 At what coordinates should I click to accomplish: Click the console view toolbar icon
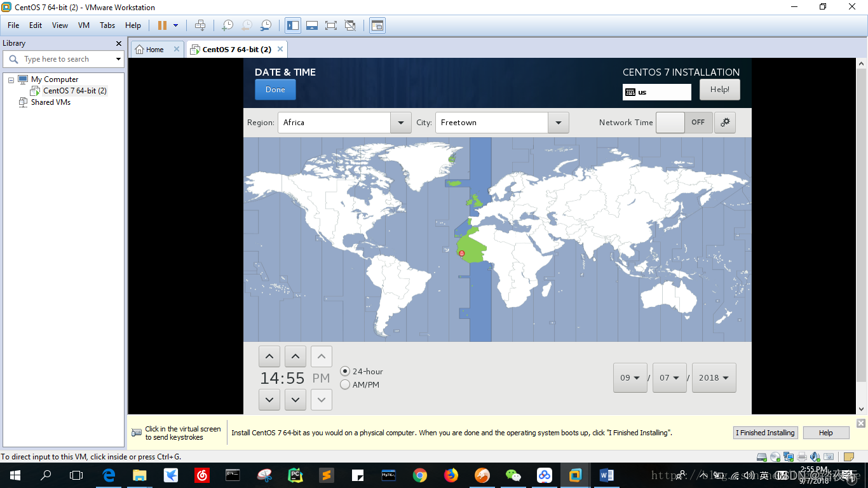pos(377,25)
